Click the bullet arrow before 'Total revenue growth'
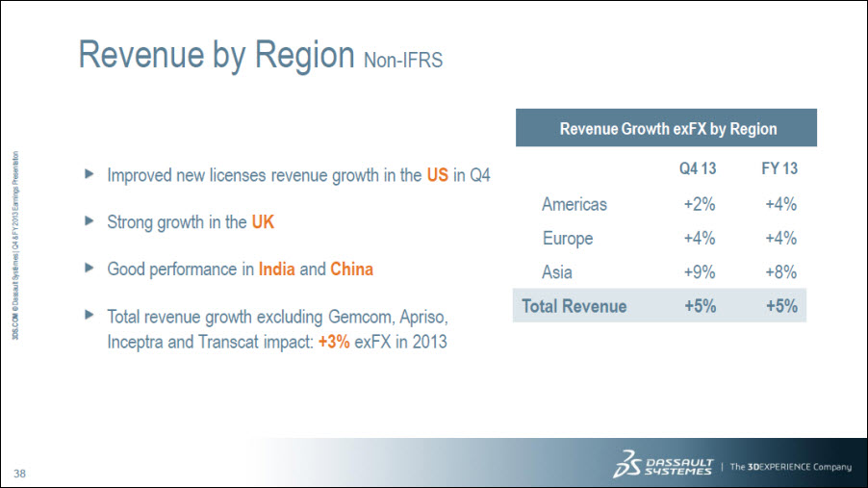 89,315
